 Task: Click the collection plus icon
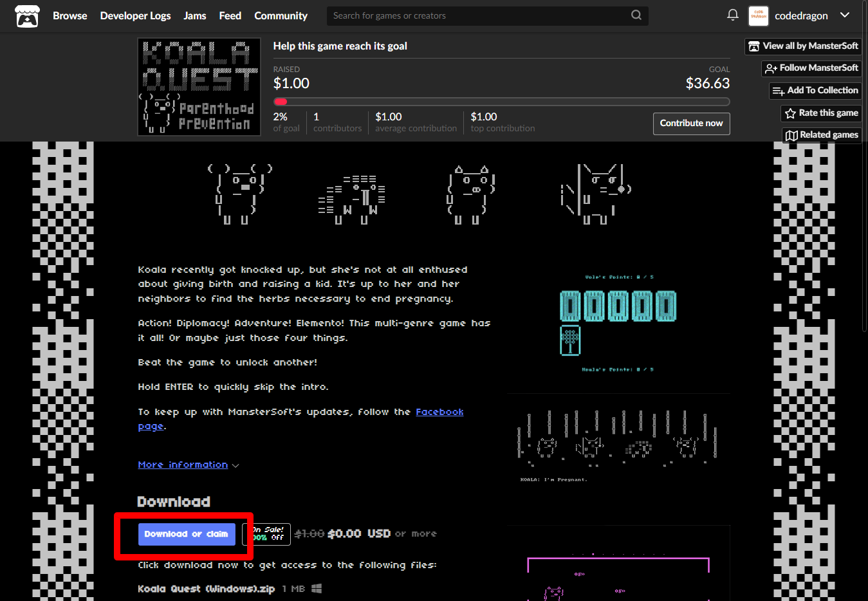(x=779, y=91)
